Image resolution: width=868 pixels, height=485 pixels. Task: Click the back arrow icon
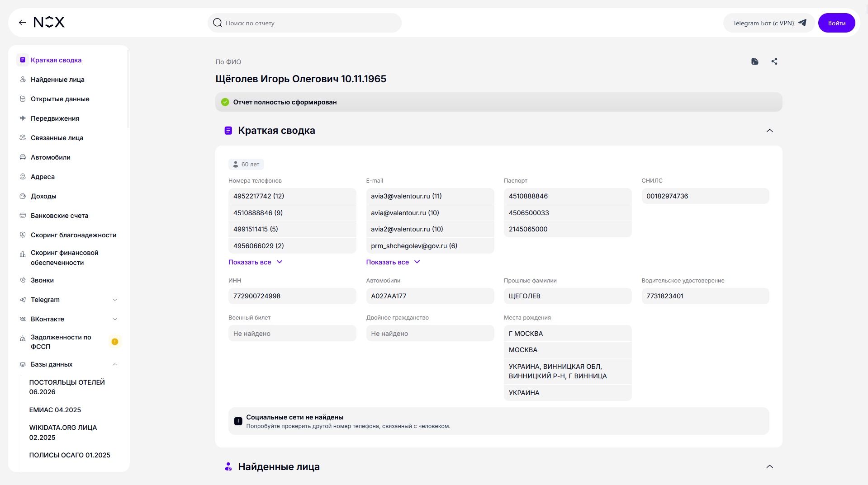click(22, 23)
